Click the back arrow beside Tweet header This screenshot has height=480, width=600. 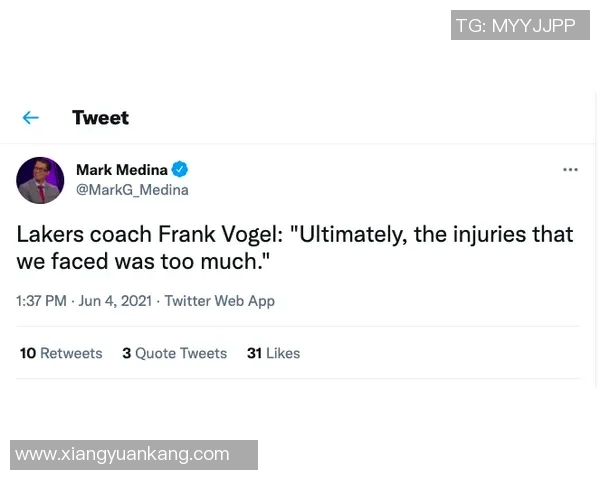coord(31,118)
